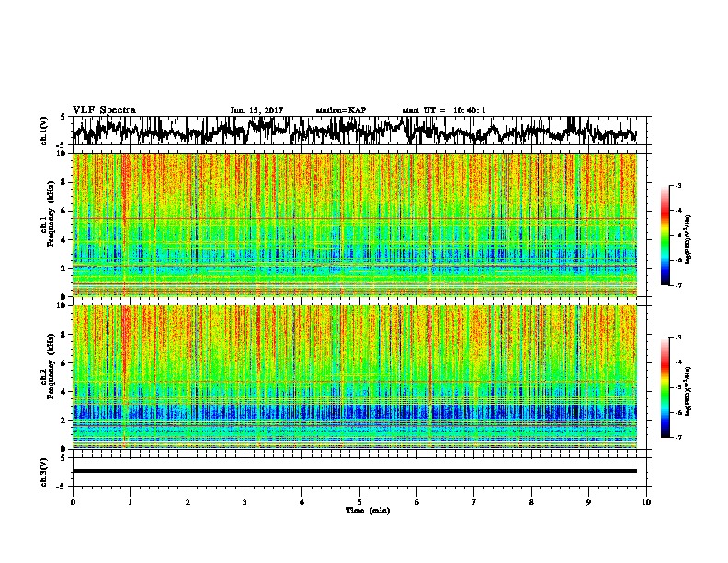Click time-axis tick label "1"
The height and width of the screenshot is (563, 728).
point(130,502)
